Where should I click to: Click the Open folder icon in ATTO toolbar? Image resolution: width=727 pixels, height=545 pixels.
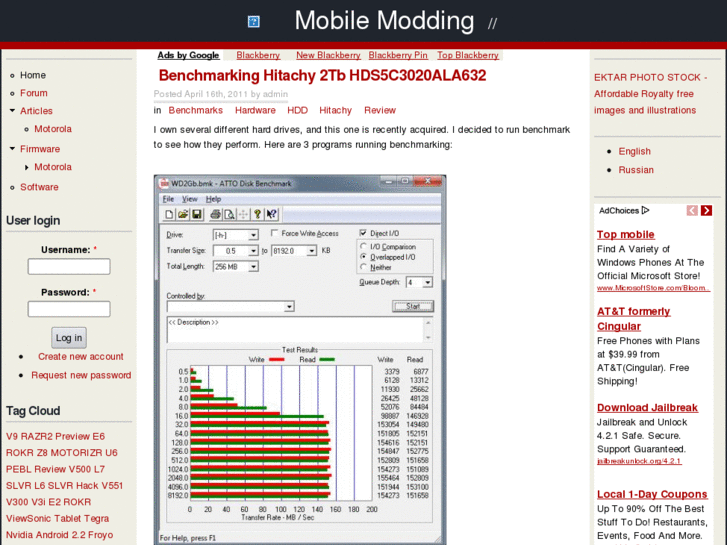pos(183,214)
